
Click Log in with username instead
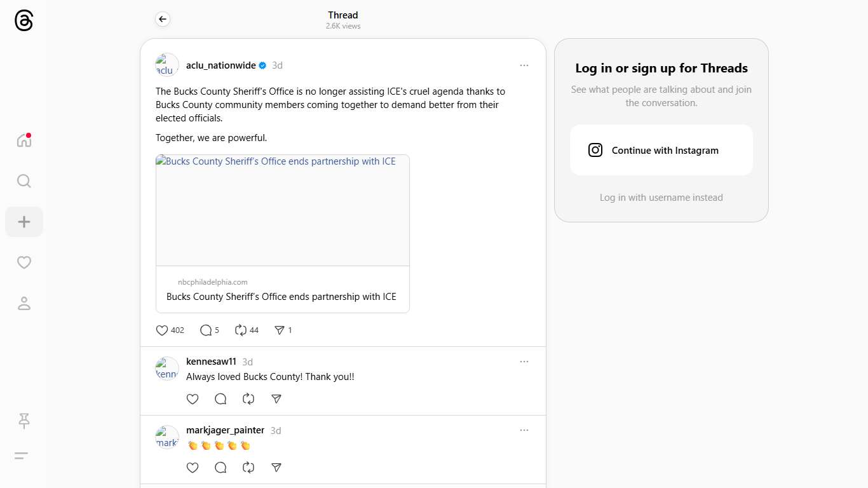[x=661, y=198]
